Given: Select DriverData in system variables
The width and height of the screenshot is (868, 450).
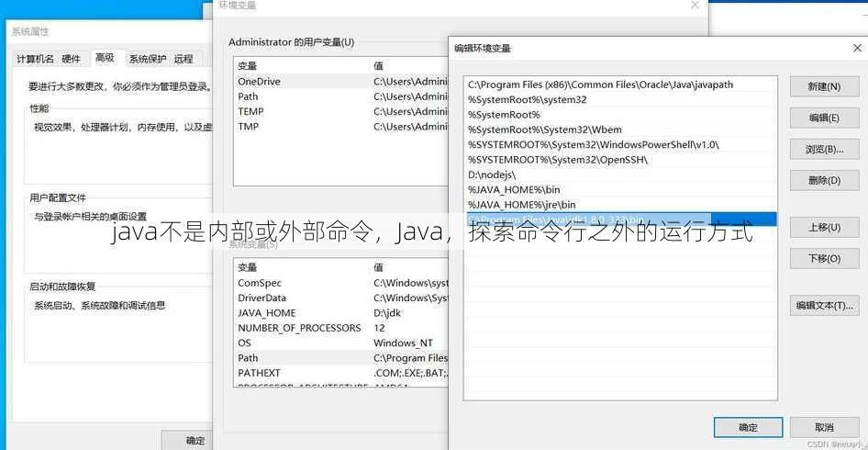Looking at the screenshot, I should 340,298.
